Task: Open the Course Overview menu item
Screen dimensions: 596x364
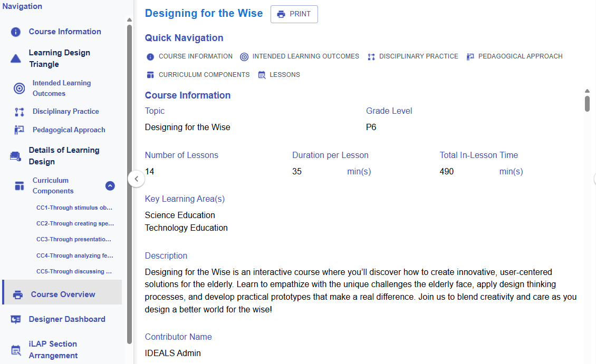Action: [x=63, y=294]
